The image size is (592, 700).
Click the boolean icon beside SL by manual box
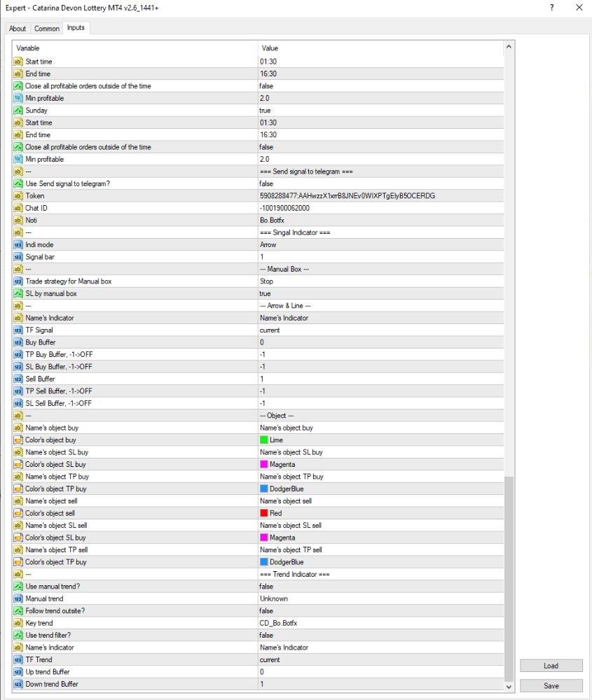[x=18, y=293]
